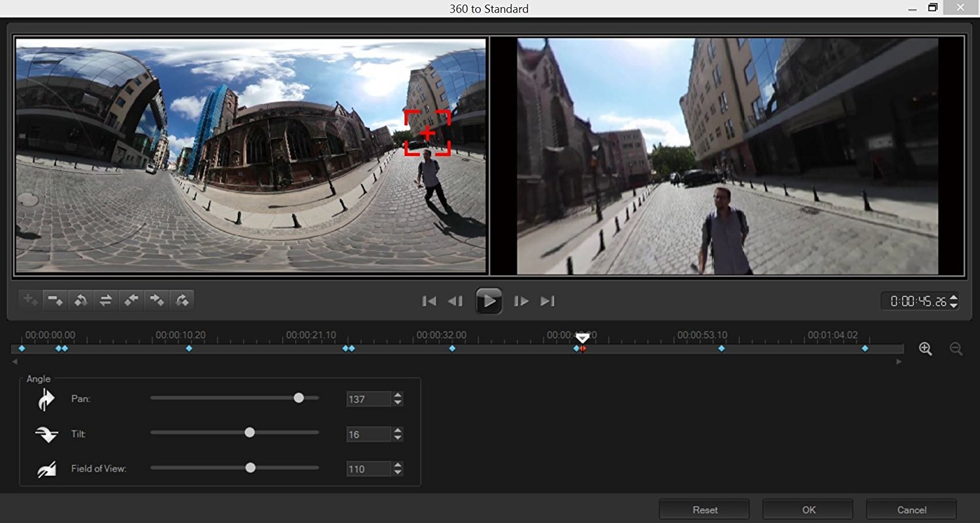Click the zoom in magnifier on timeline

(x=925, y=349)
